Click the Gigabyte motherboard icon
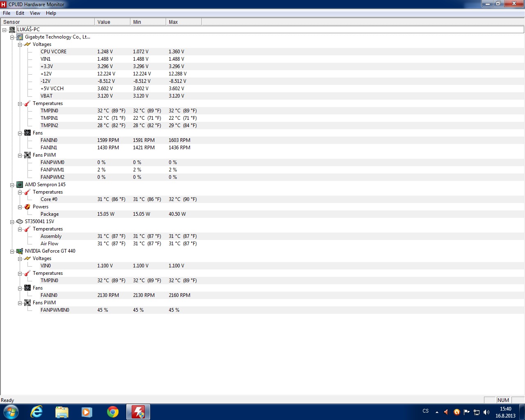 [x=20, y=37]
